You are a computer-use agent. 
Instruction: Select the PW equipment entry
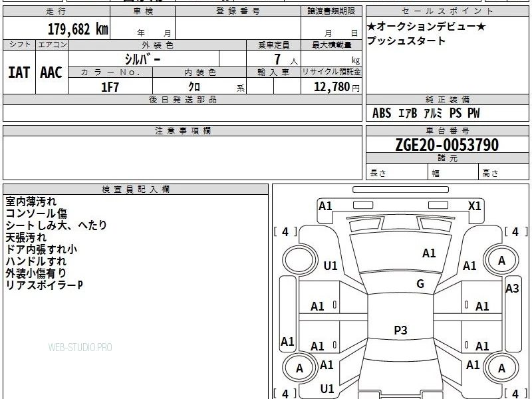point(473,113)
